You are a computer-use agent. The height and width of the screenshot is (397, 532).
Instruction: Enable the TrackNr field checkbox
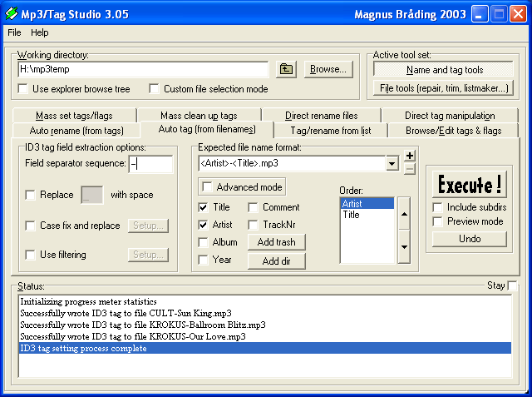(x=253, y=225)
